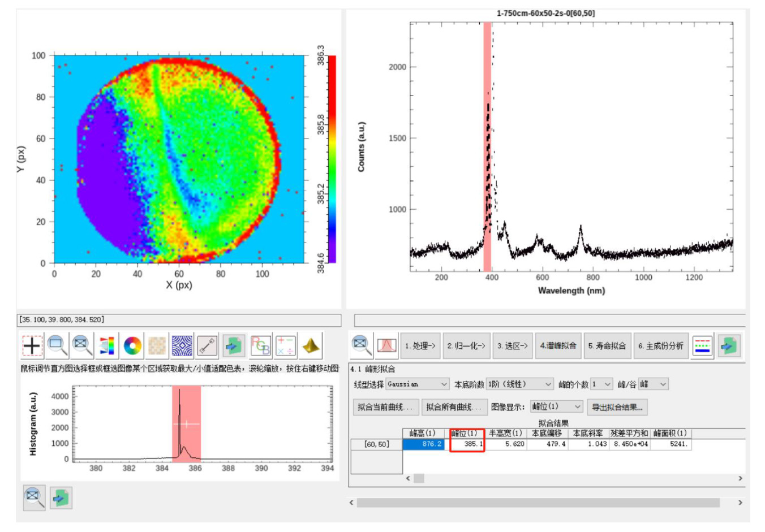Select the 峰高(1) cell showing 876.2

click(423, 444)
